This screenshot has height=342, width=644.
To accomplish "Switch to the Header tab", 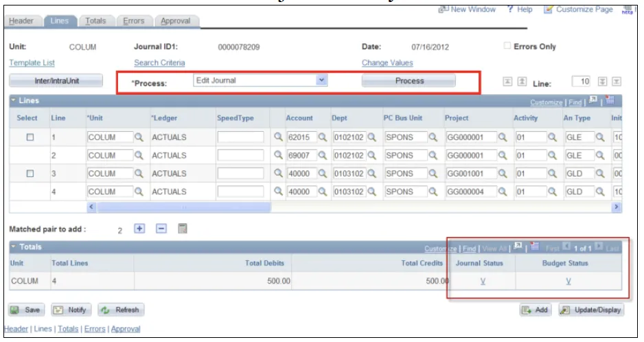I will [21, 21].
